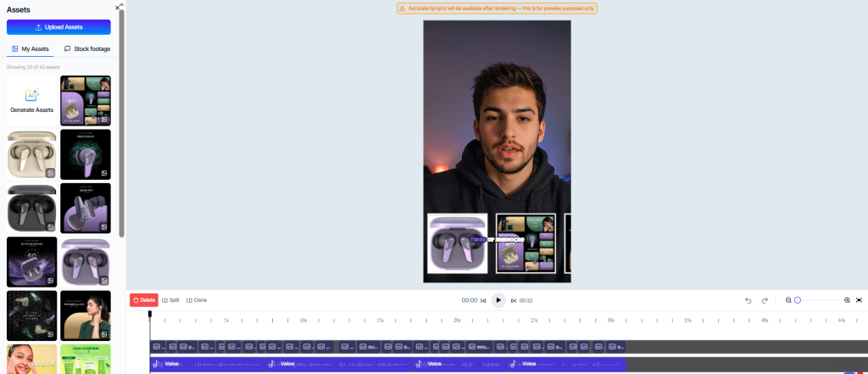The image size is (868, 374).
Task: Close the Assets panel
Action: 117,8
